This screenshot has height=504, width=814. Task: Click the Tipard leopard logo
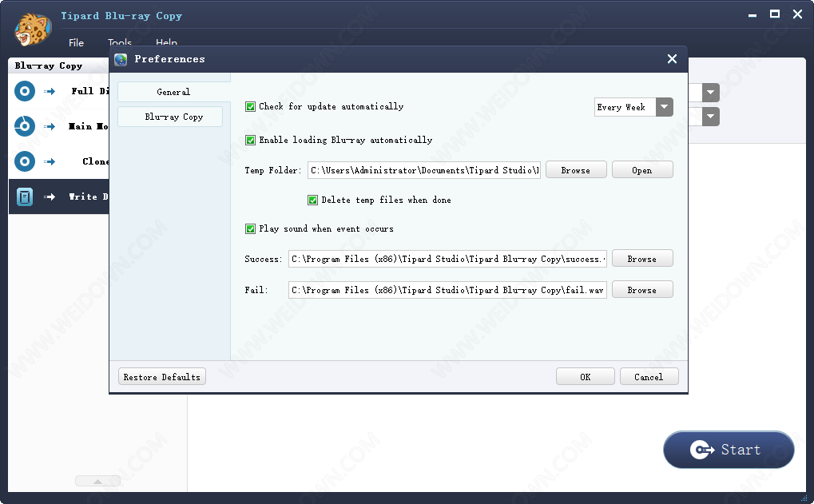click(33, 30)
